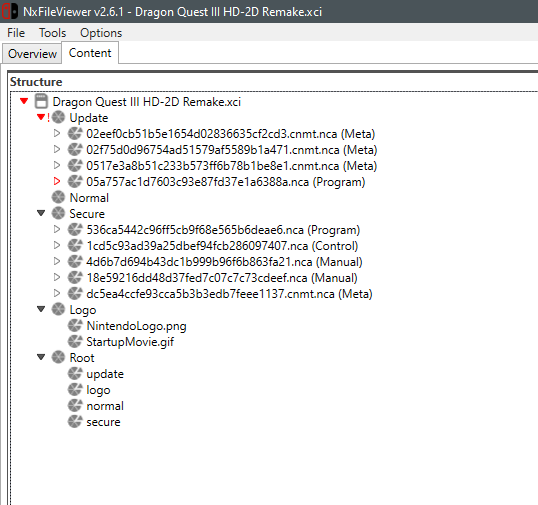
Task: Select 02f75d0d96754ad51579af5589b1a471.cnmt.nca entry
Action: (232, 150)
